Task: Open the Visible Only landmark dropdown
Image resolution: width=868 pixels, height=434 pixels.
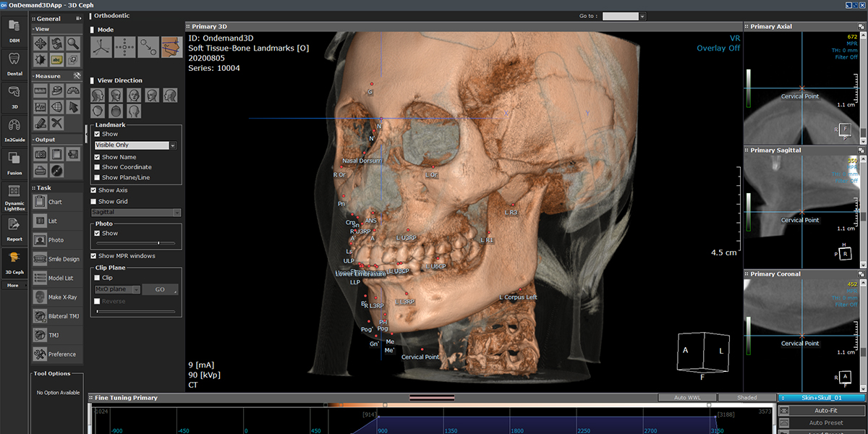Action: [x=135, y=145]
